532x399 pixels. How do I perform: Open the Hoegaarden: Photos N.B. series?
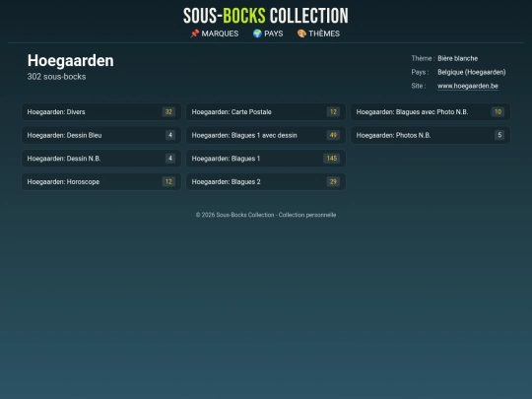(x=431, y=135)
